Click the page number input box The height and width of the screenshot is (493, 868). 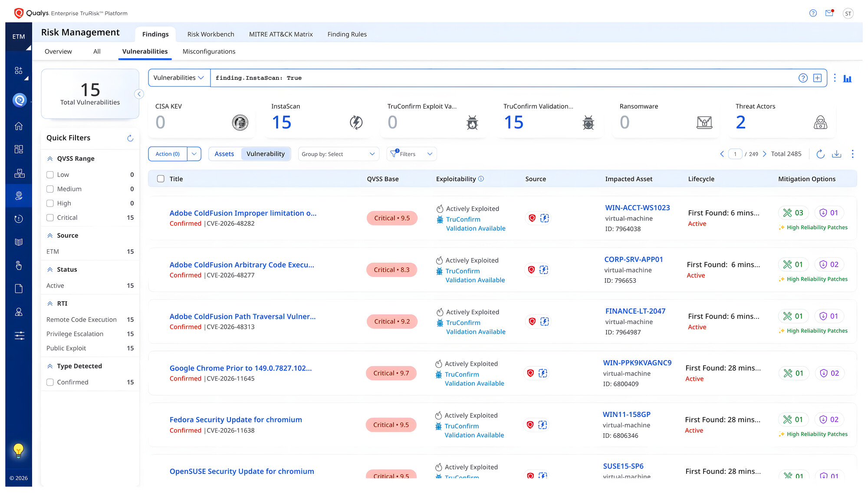click(735, 154)
